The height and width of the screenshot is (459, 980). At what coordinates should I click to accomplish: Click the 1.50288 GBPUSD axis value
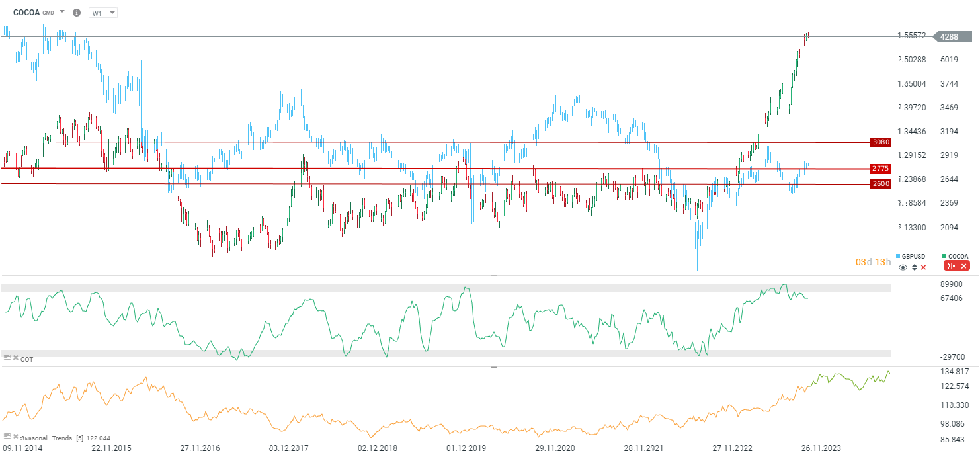tap(912, 60)
